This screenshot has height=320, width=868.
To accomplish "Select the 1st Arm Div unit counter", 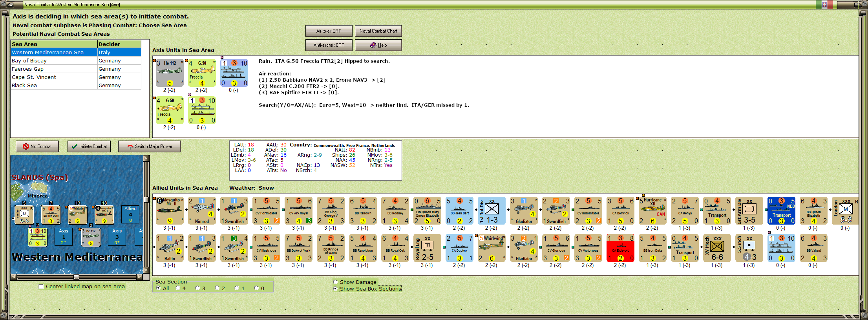I will click(x=749, y=210).
